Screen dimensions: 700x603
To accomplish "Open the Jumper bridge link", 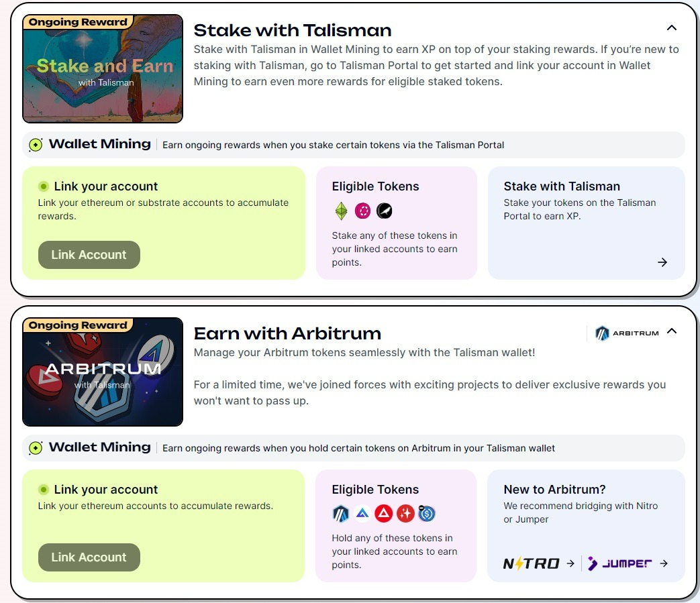I will pyautogui.click(x=627, y=563).
